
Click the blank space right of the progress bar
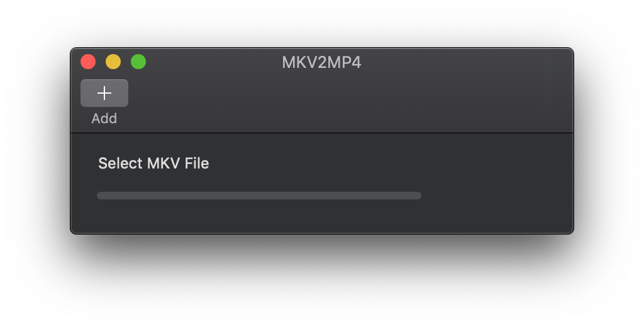(497, 196)
